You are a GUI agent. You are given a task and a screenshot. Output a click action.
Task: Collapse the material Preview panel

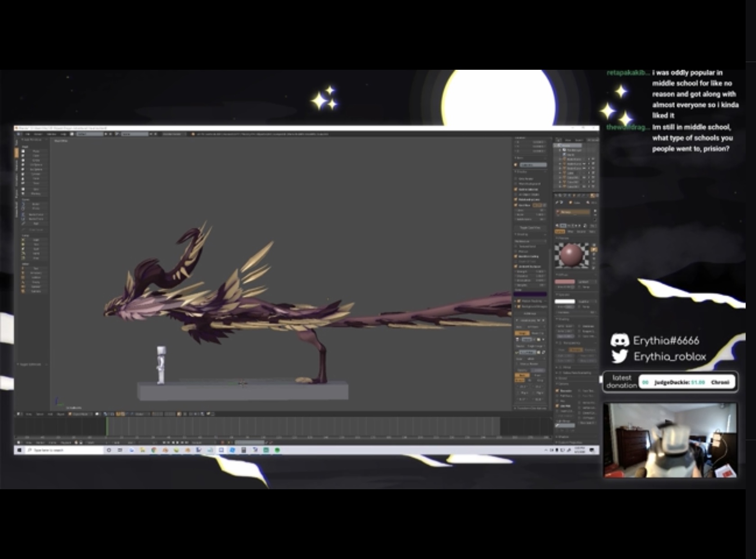click(562, 238)
